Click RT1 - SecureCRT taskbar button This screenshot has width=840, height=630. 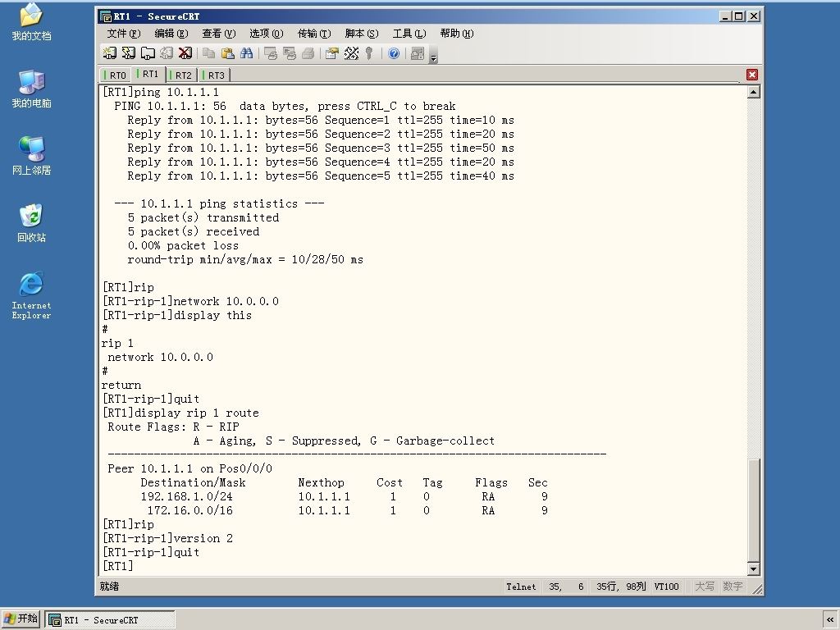(x=110, y=620)
